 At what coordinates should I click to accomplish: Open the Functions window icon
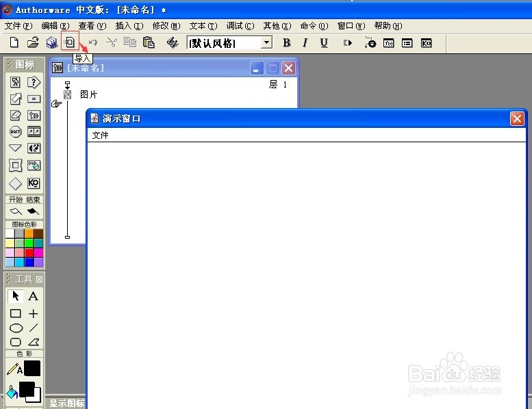[x=389, y=43]
